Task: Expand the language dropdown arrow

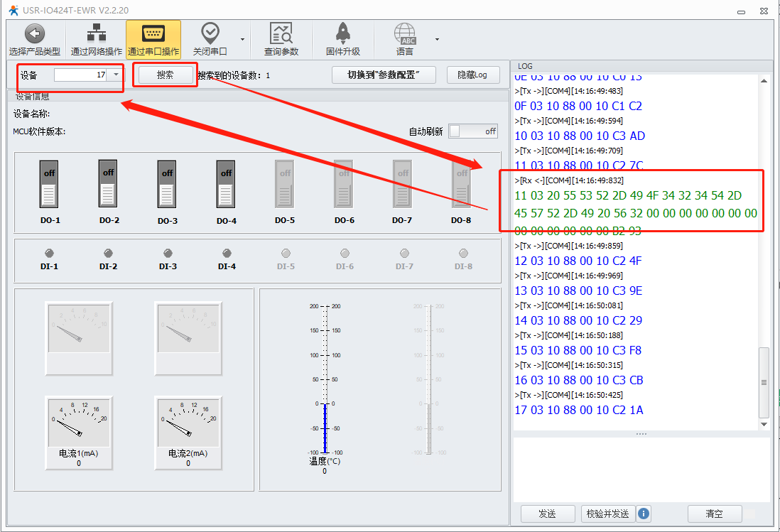Action: point(437,39)
